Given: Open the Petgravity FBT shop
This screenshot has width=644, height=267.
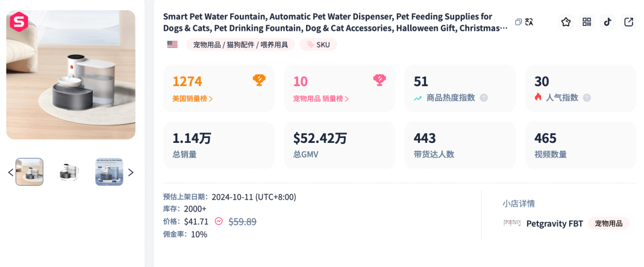Looking at the screenshot, I should point(554,224).
